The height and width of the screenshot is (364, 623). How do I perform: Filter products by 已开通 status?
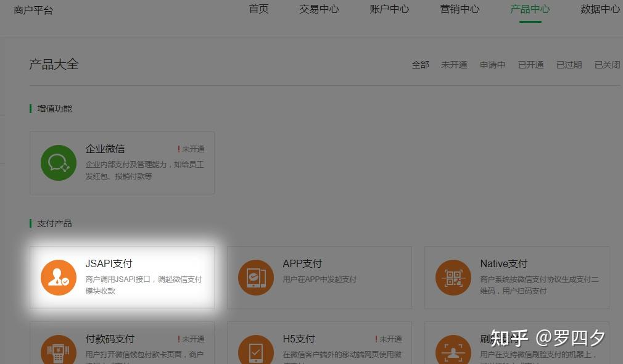[530, 65]
